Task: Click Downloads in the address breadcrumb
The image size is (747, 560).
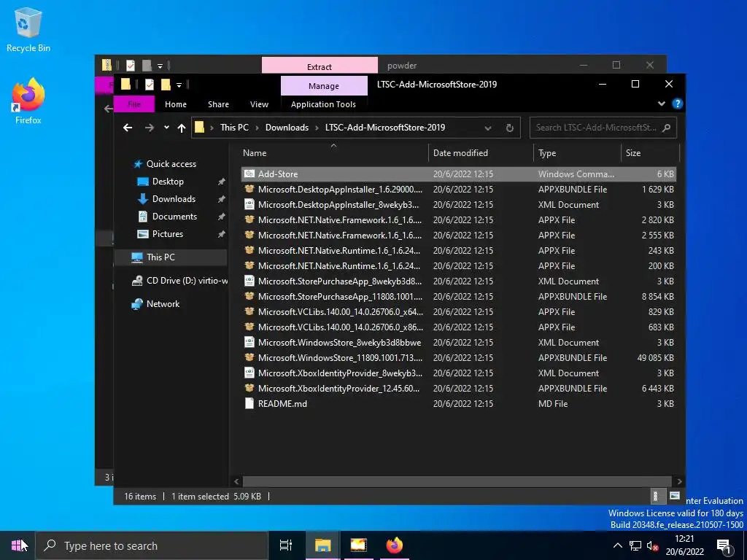Action: click(287, 128)
